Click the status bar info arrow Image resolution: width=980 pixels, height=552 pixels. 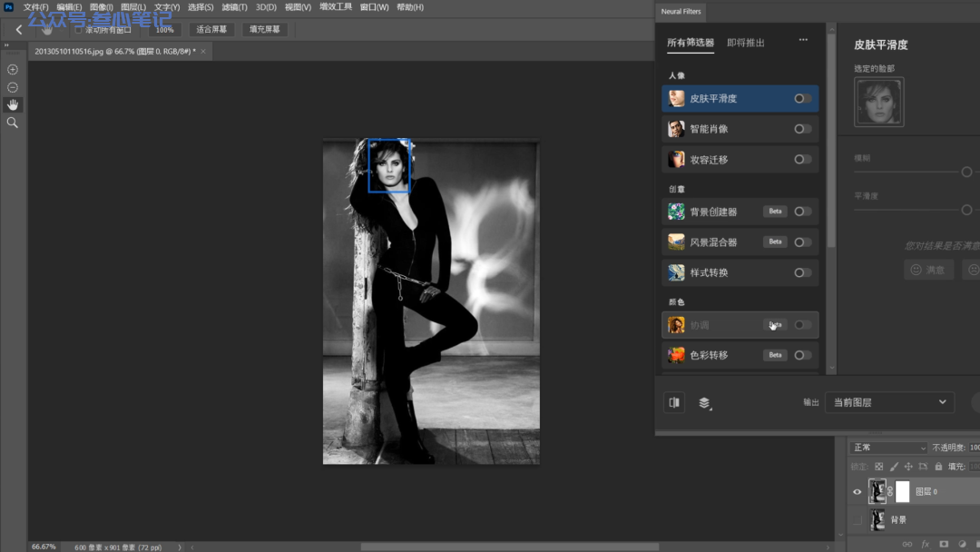coord(180,547)
